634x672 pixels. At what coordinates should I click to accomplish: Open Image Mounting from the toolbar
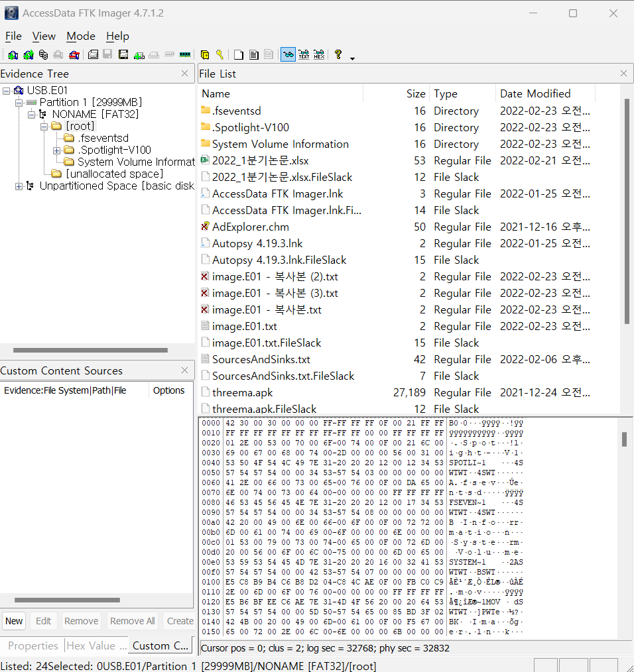point(43,55)
